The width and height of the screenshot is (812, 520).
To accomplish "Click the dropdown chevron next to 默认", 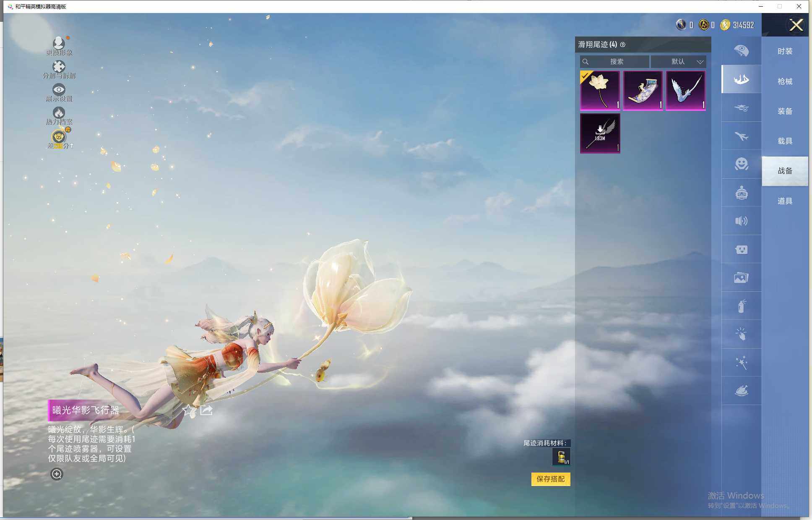I will 700,62.
